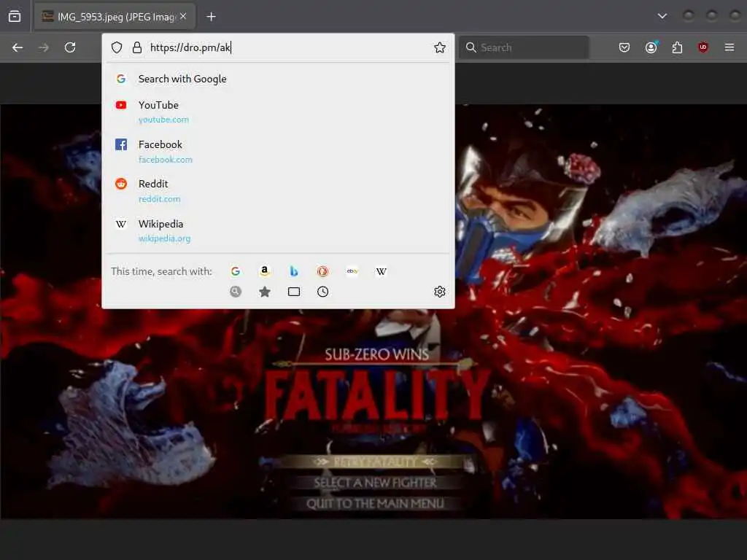Search in bookmarks star shortcut
This screenshot has height=560, width=747.
point(264,292)
